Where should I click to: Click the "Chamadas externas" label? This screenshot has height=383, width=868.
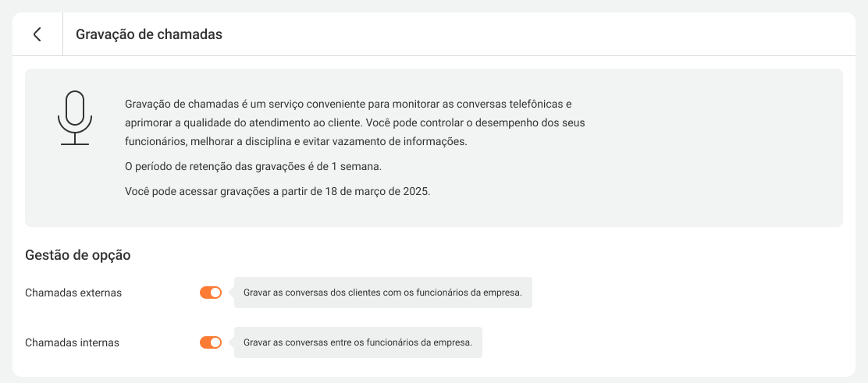(73, 293)
